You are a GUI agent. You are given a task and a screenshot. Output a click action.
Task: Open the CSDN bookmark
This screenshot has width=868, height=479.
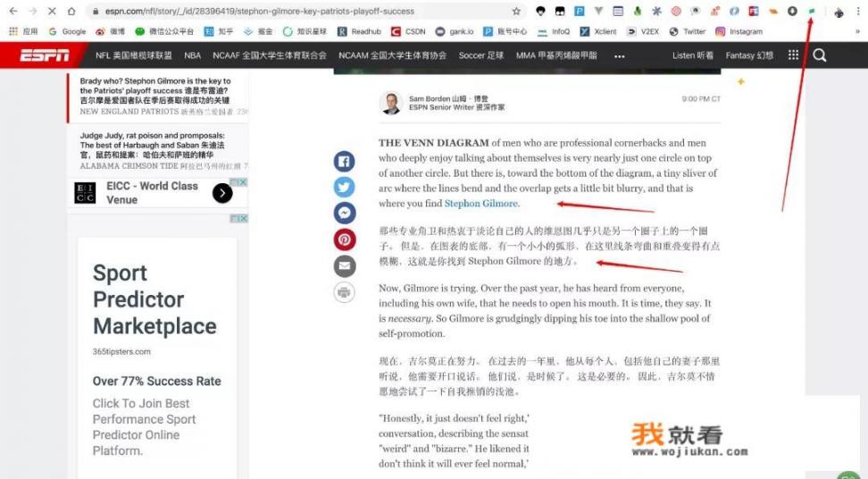(x=408, y=31)
